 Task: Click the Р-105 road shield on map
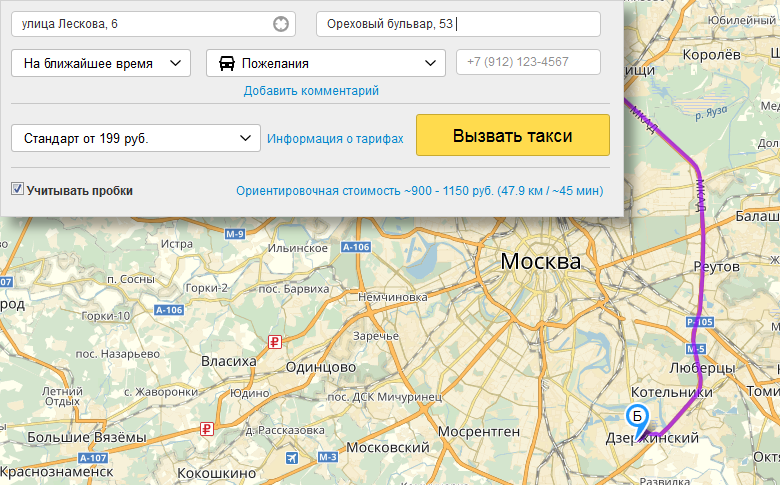click(700, 322)
